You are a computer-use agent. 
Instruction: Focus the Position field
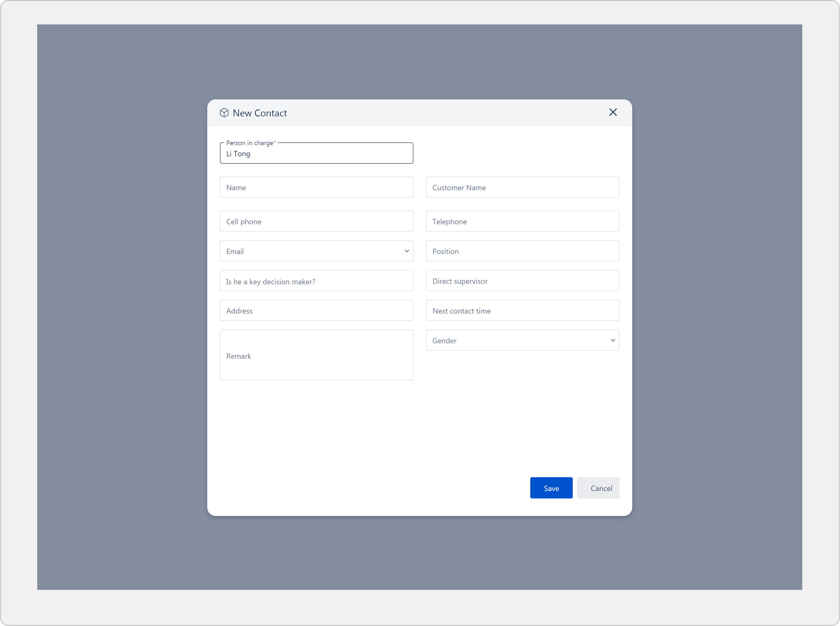point(523,251)
